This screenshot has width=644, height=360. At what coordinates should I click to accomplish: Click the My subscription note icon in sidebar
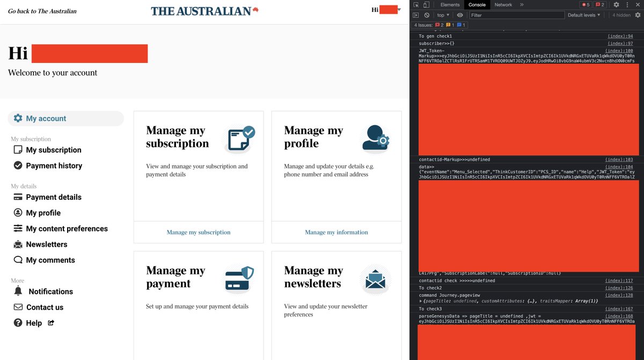18,150
